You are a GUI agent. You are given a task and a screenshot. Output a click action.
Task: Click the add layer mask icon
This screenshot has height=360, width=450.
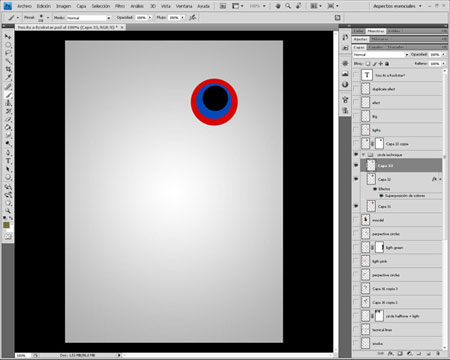(400, 354)
